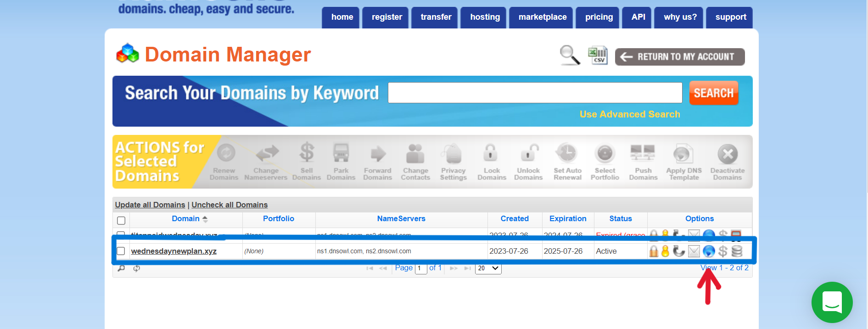Open the green chat widget
Viewport: 868px width, 329px height.
832,302
